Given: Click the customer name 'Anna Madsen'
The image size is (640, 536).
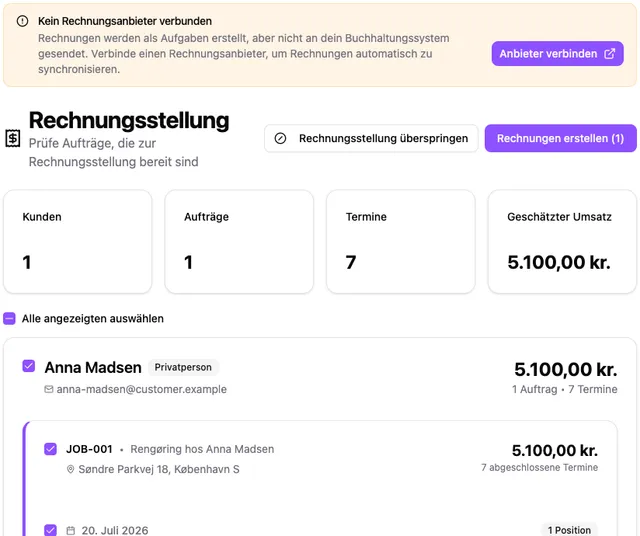Looking at the screenshot, I should click(93, 367).
